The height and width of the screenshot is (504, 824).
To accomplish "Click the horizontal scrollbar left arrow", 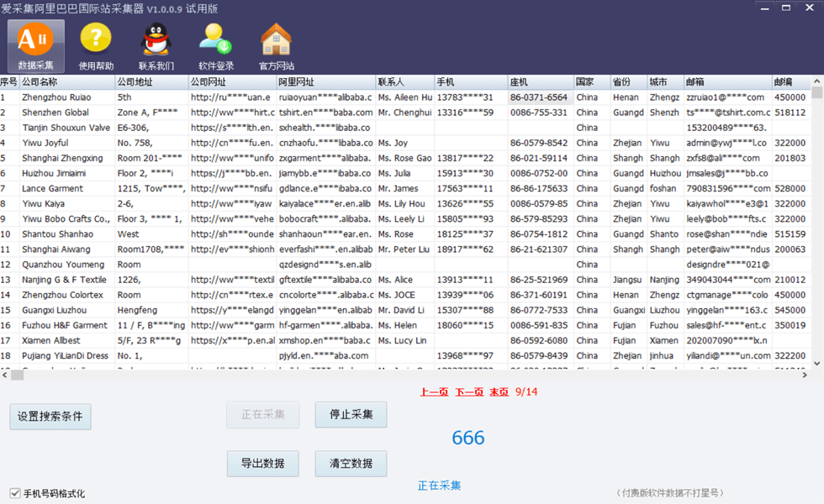I will click(5, 375).
